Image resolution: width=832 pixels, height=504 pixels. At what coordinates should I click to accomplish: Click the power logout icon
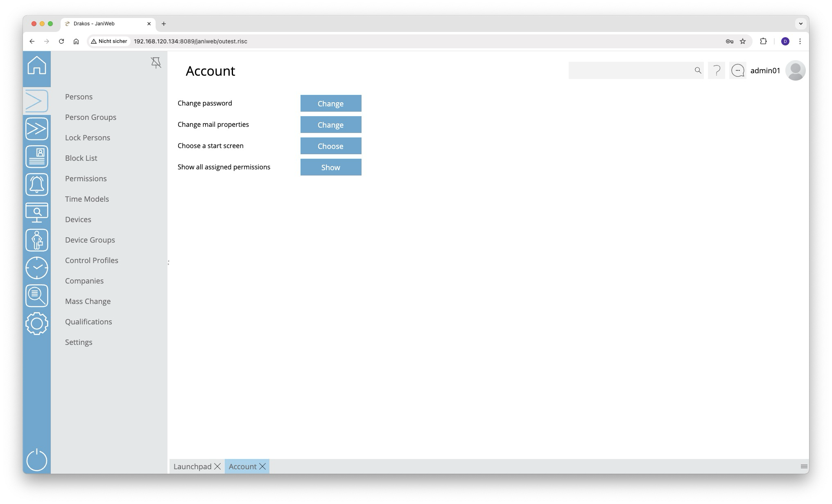click(37, 460)
